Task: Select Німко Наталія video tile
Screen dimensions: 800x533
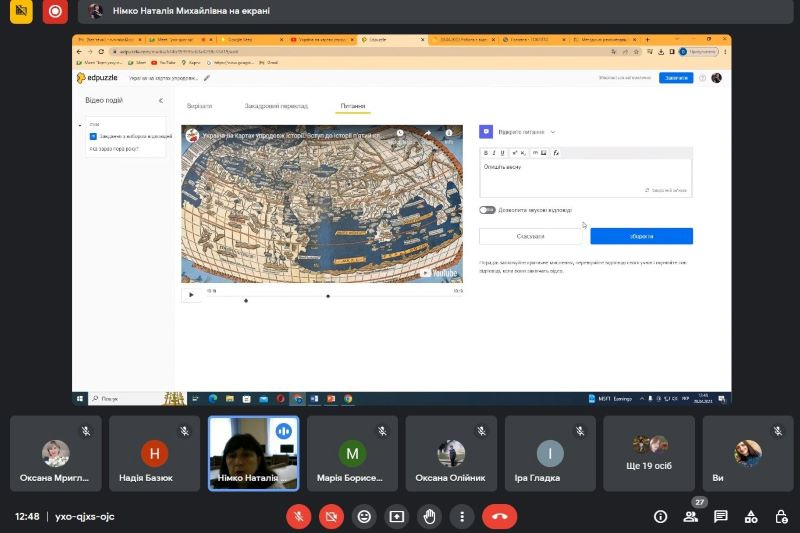Action: click(x=254, y=453)
